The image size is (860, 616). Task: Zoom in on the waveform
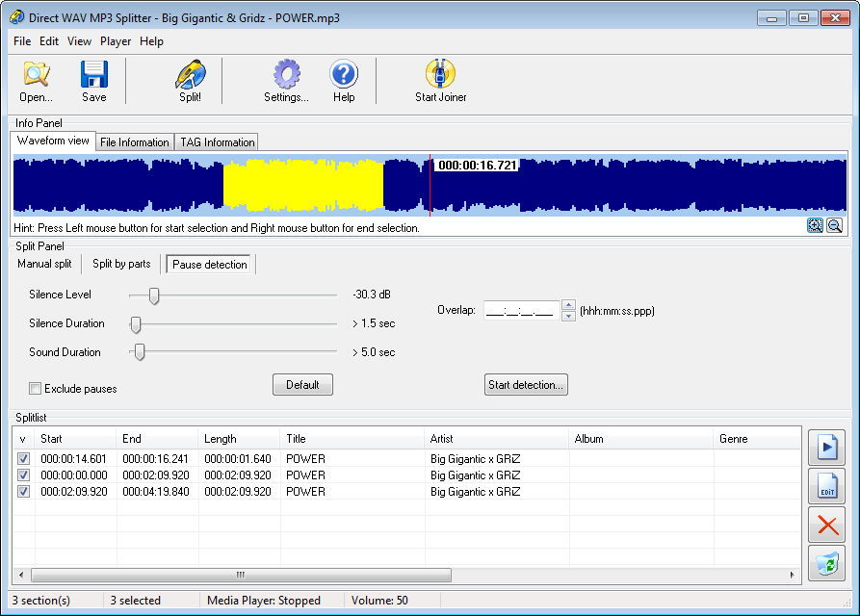[x=816, y=225]
